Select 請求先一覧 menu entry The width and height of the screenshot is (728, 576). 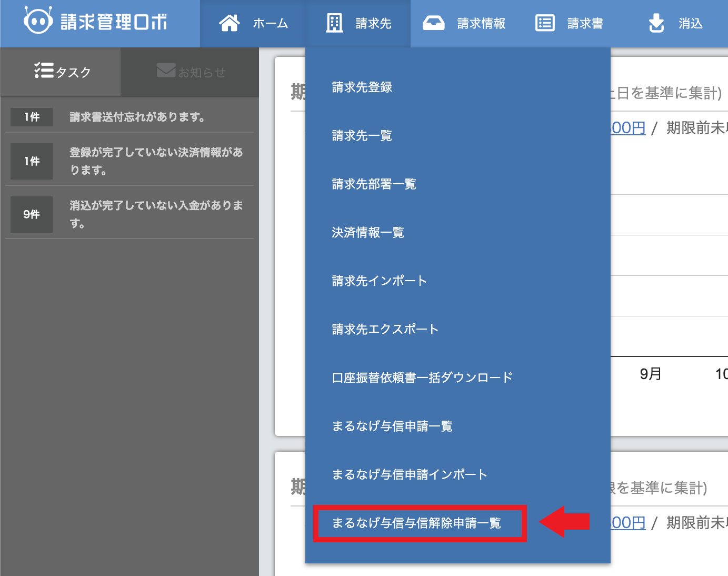click(x=362, y=136)
